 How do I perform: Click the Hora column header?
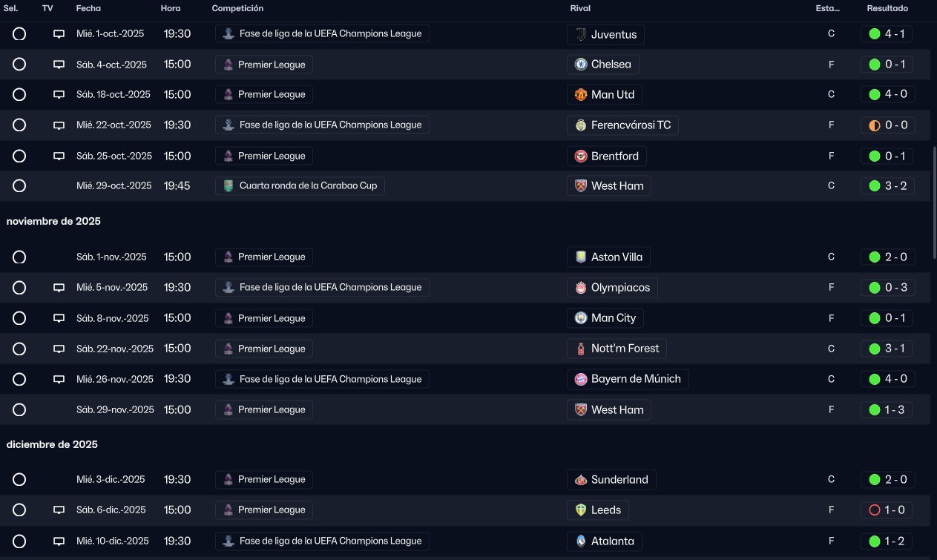[x=171, y=8]
